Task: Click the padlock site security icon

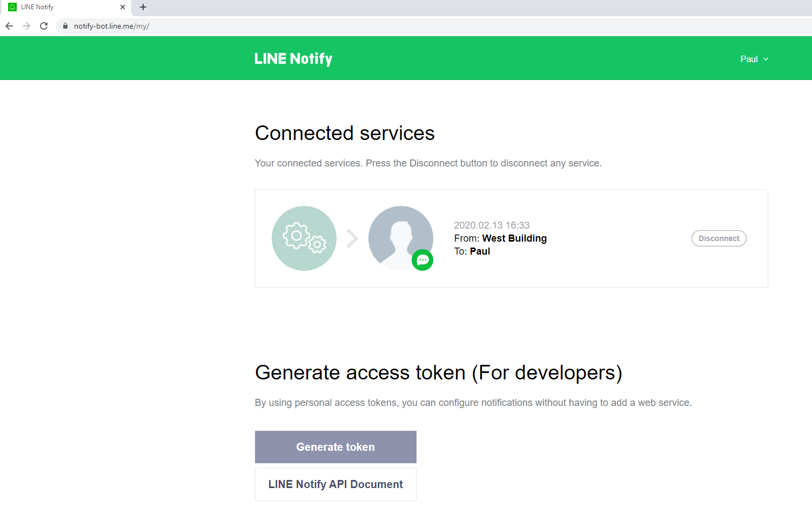Action: (x=65, y=26)
